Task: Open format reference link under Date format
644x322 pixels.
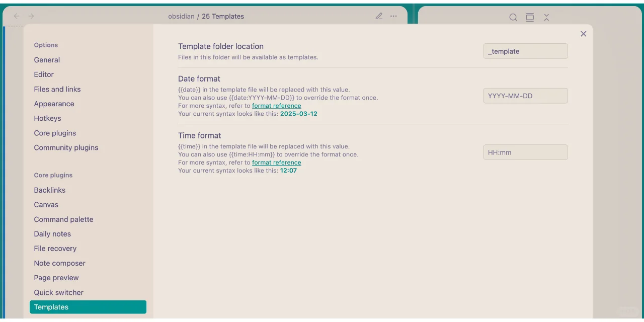Action: point(277,106)
